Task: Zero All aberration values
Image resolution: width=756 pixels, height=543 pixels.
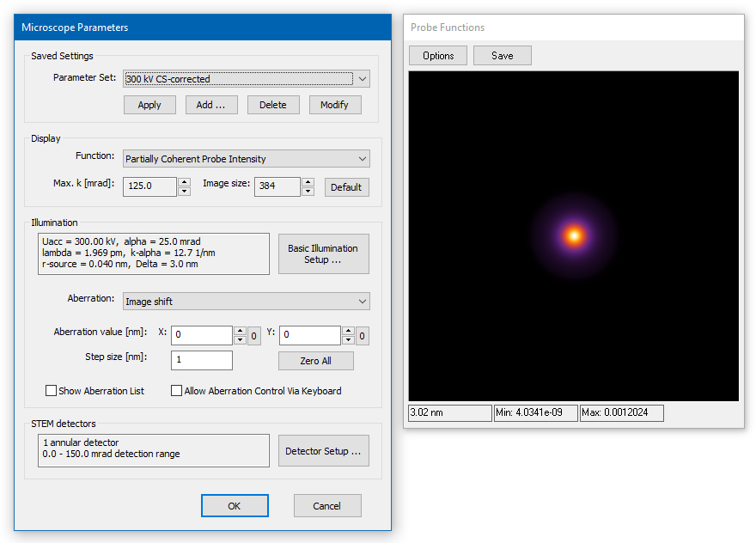Action: pos(315,360)
